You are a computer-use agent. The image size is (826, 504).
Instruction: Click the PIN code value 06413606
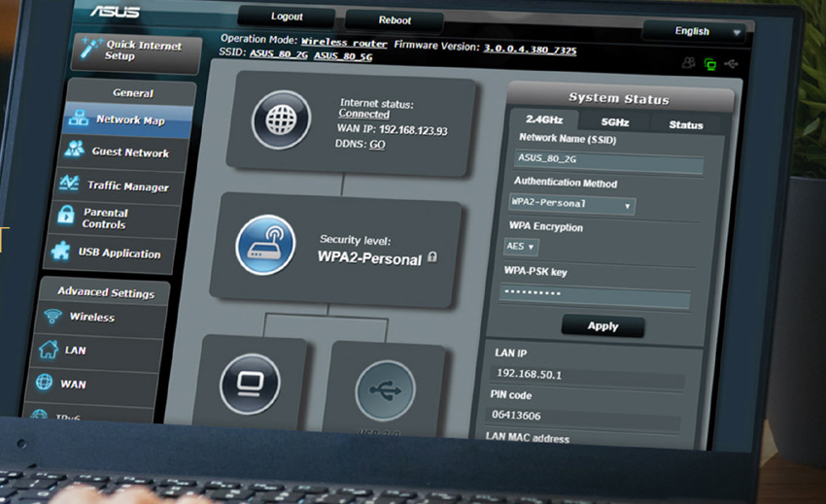(x=516, y=415)
